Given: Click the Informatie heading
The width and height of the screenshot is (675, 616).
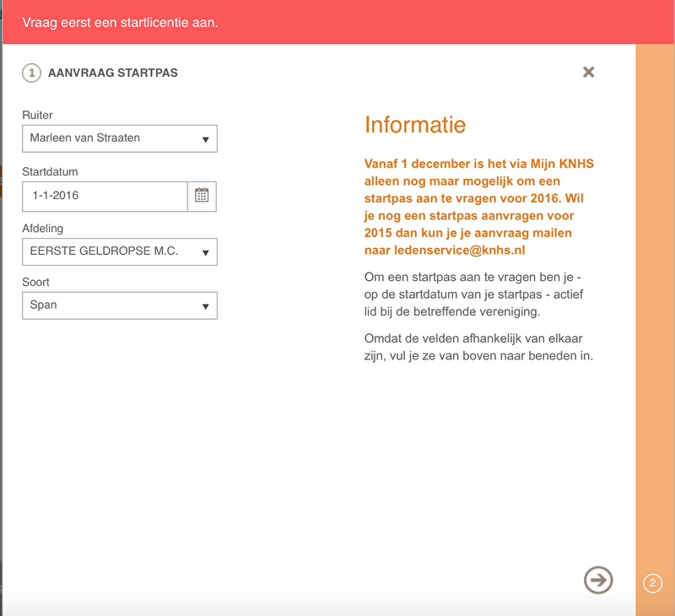Looking at the screenshot, I should [415, 125].
